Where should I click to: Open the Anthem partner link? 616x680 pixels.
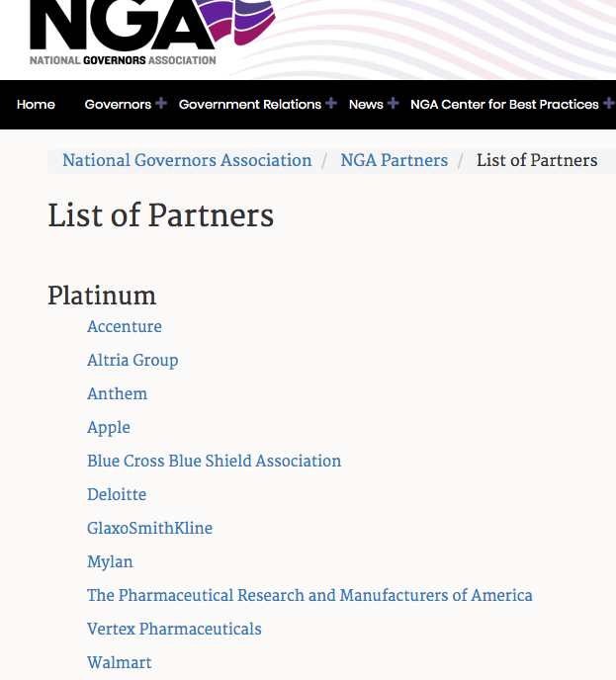117,393
